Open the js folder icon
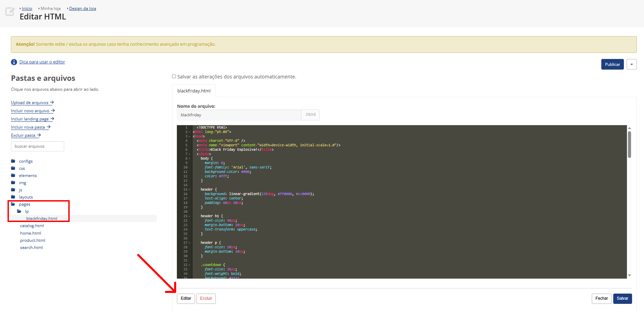Image resolution: width=644 pixels, height=311 pixels. pyautogui.click(x=13, y=190)
